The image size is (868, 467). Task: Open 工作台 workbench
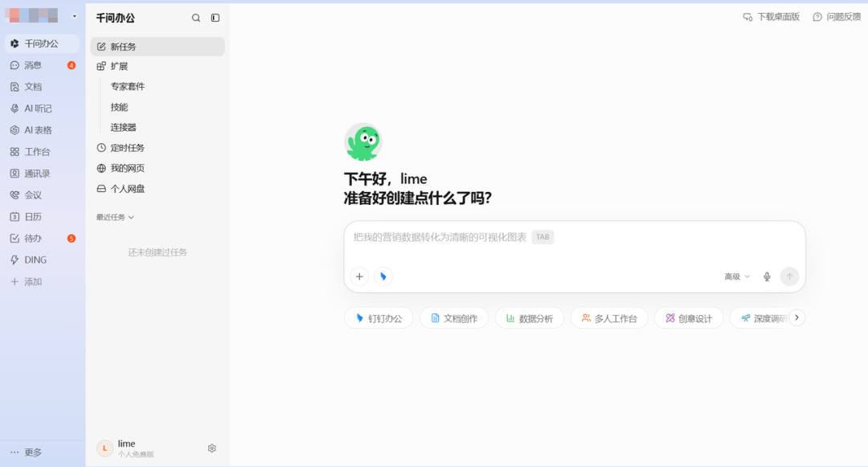coord(42,152)
